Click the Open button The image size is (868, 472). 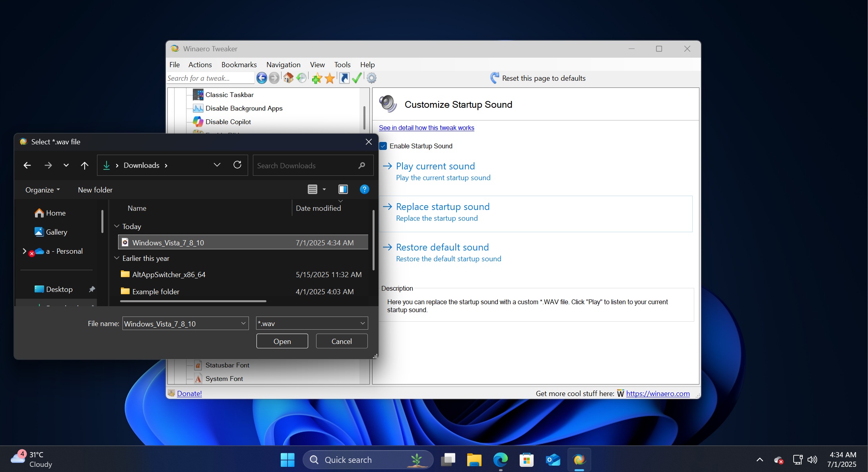(282, 341)
